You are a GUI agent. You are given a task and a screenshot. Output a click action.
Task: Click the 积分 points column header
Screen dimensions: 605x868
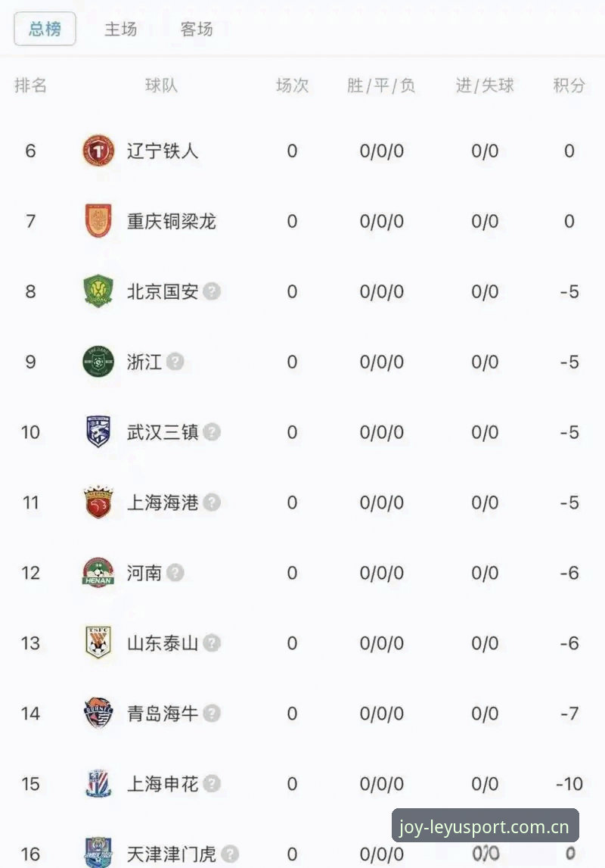tap(569, 86)
